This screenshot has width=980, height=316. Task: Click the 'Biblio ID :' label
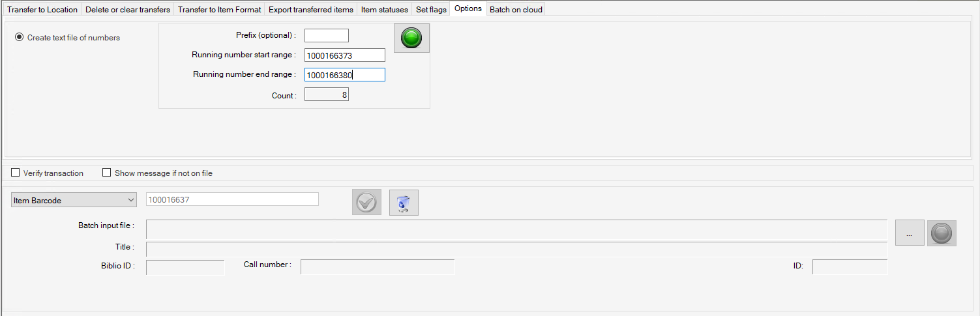click(118, 266)
